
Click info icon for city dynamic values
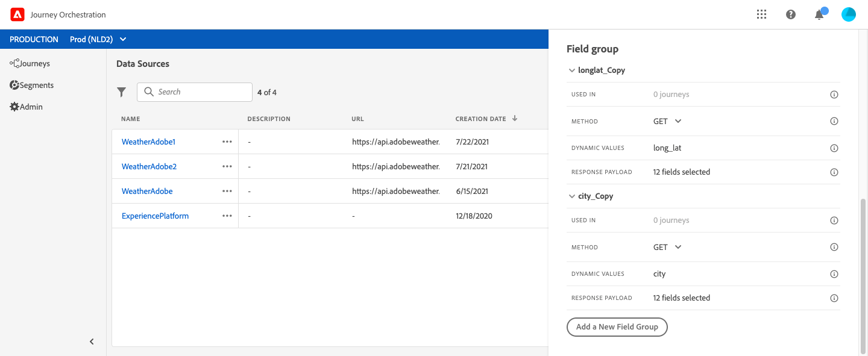tap(834, 273)
